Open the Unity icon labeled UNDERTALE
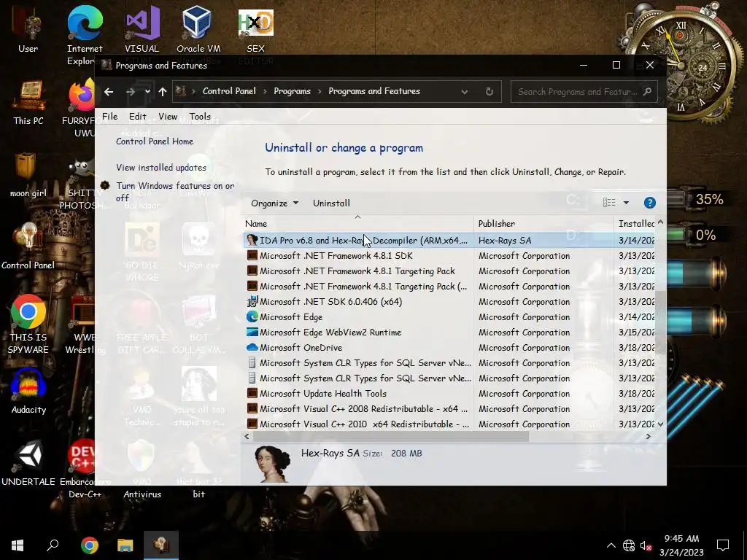This screenshot has width=747, height=560. coord(28,463)
